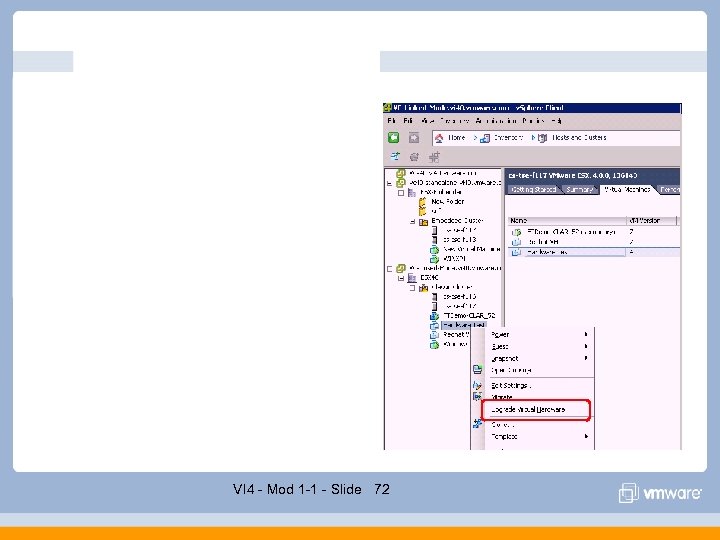Click the Hosts and Clusters breadcrumb text
The image size is (720, 540).
point(579,137)
